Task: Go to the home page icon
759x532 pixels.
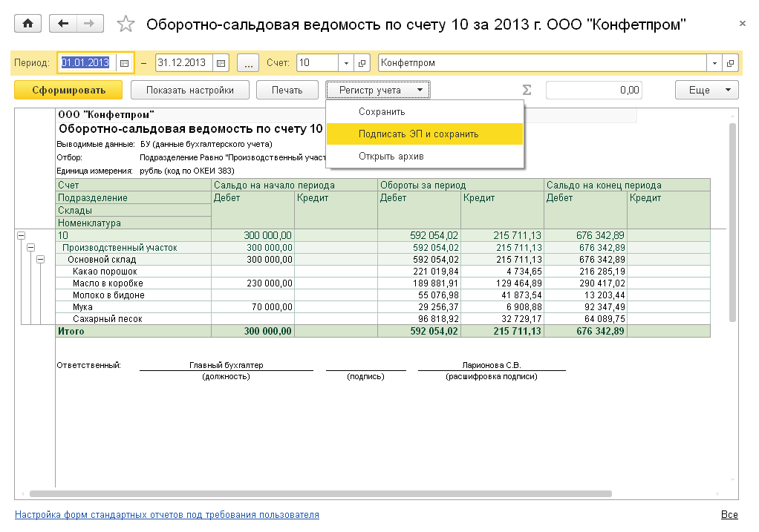Action: pos(28,23)
